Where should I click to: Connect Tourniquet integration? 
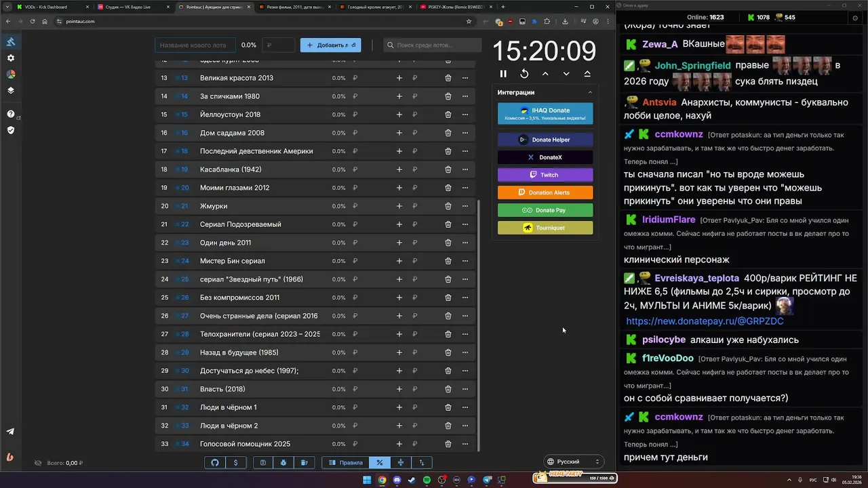[x=545, y=228]
